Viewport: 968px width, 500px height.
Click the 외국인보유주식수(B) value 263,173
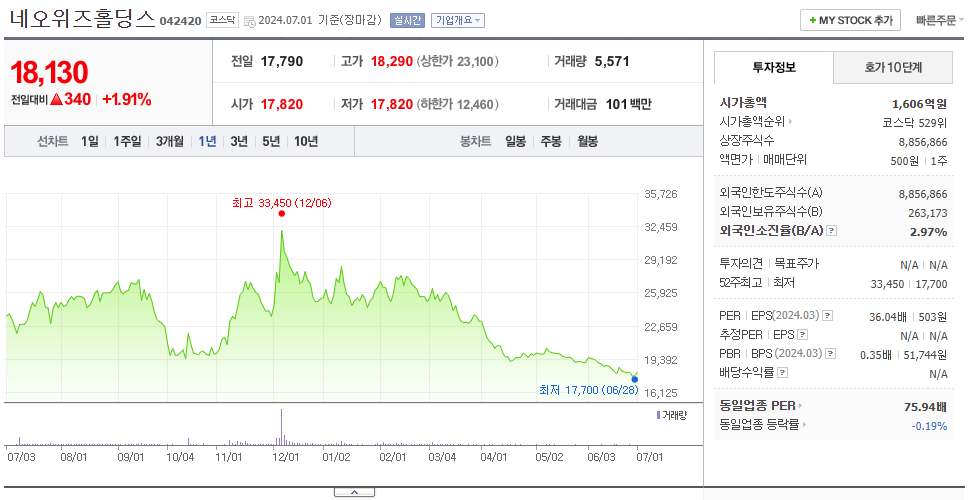926,213
